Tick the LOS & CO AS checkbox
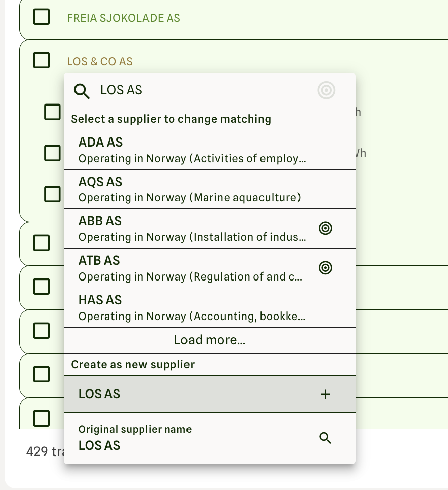The width and height of the screenshot is (448, 490). (42, 60)
